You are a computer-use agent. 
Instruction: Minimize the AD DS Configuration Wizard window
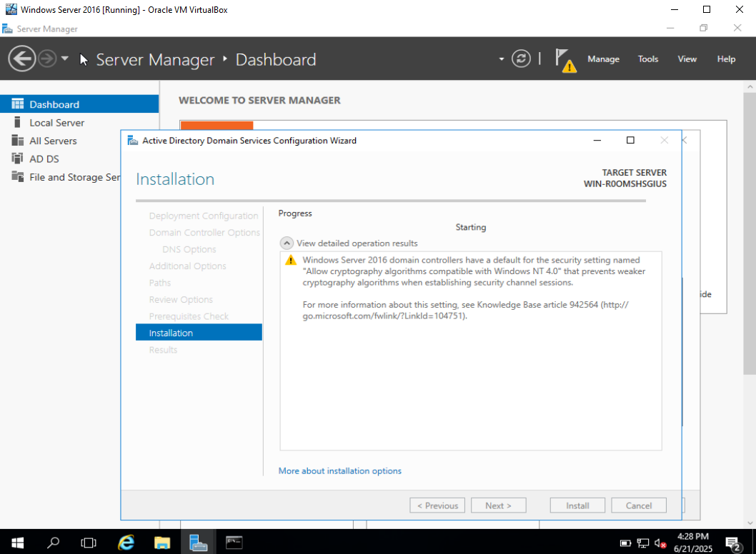[597, 140]
